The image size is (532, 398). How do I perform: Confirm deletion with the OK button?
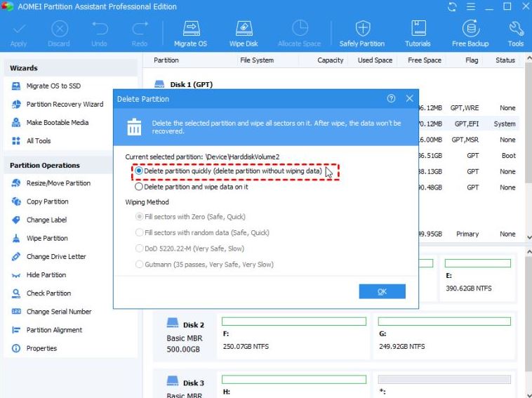(x=382, y=291)
